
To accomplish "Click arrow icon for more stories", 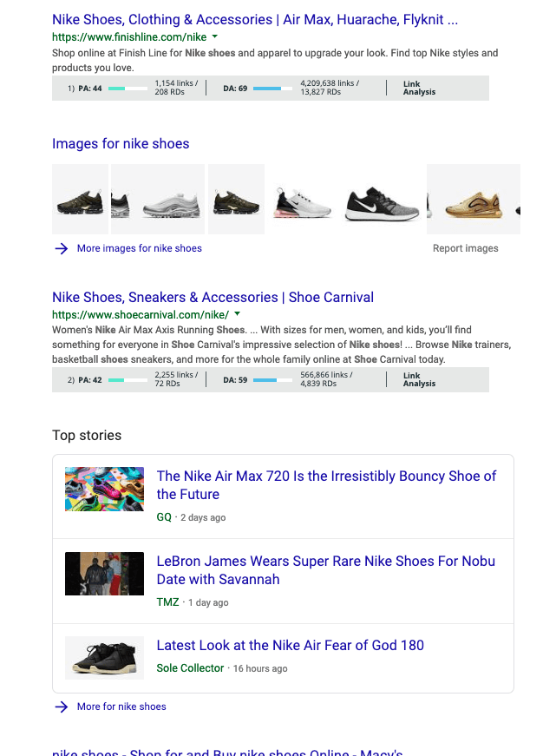I will pos(62,707).
